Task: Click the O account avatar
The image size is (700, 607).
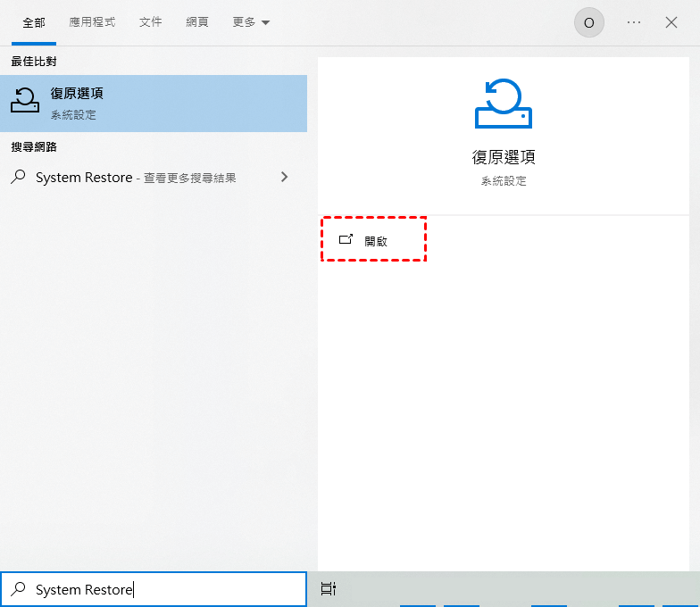Action: click(x=589, y=22)
